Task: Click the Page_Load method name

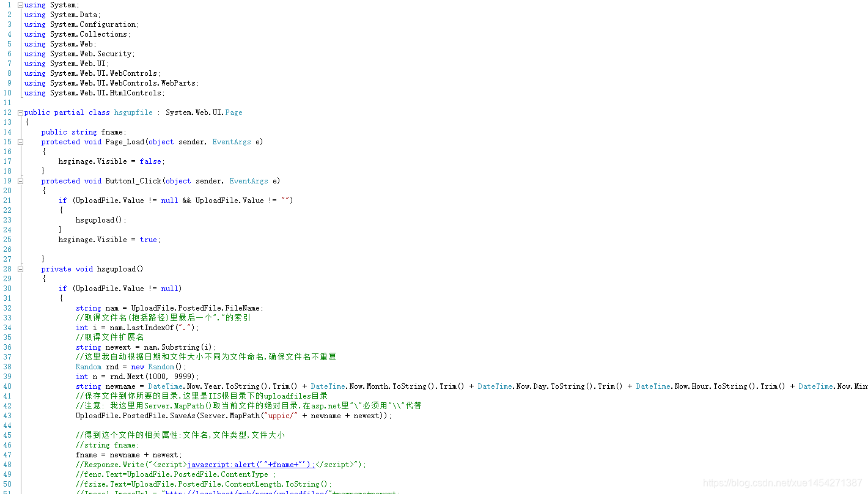Action: (x=125, y=142)
